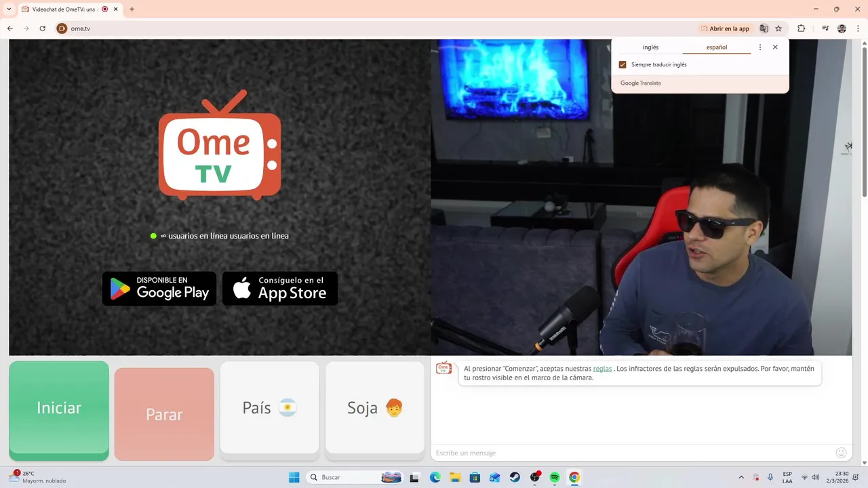The width and height of the screenshot is (868, 488).
Task: Click the local webcam preview
Action: tap(641, 197)
